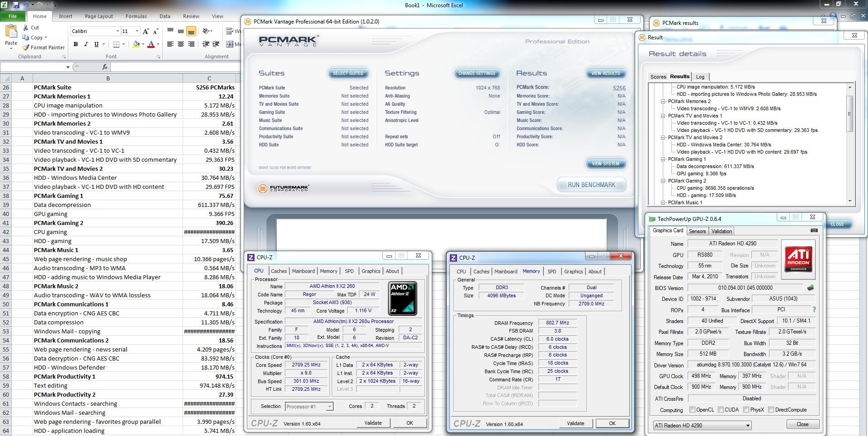The image size is (868, 436).
Task: Open the Fill Color dropdown arrow
Action: click(x=143, y=44)
